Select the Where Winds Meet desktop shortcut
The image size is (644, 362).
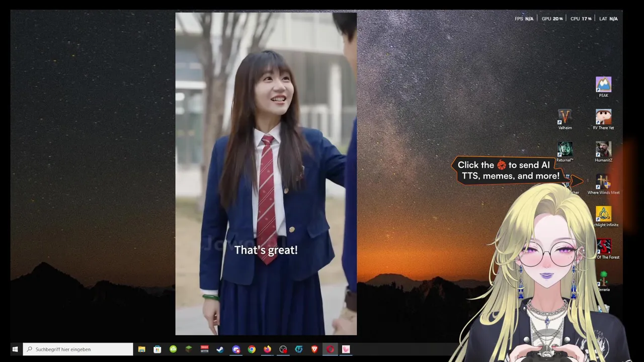click(x=603, y=185)
